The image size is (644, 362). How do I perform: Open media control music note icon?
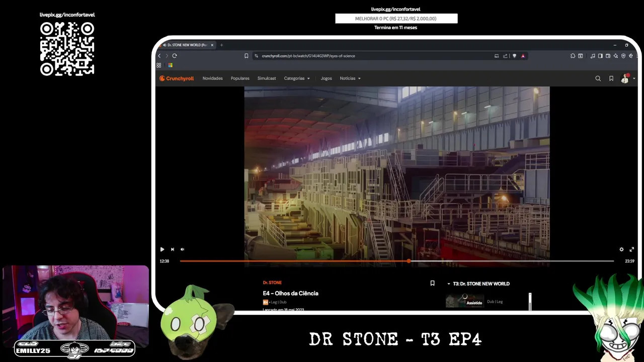coord(593,56)
